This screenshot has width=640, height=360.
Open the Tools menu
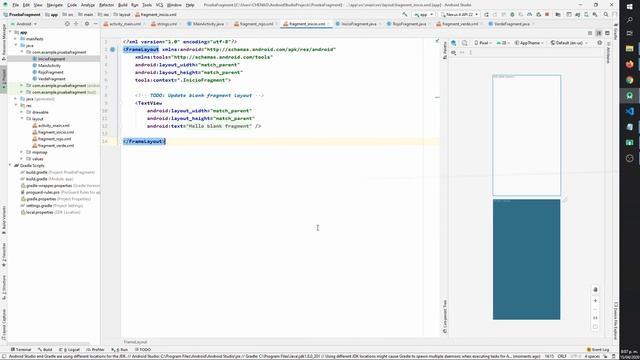147,5
